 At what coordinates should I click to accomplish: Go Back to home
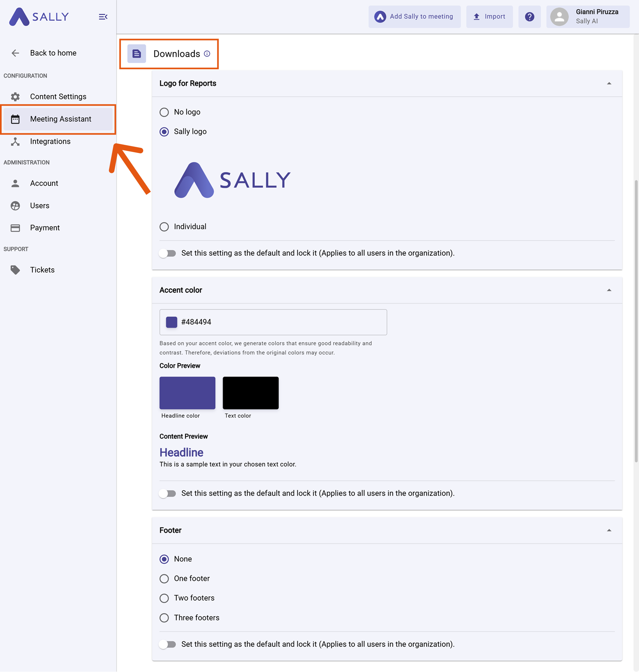coord(58,53)
